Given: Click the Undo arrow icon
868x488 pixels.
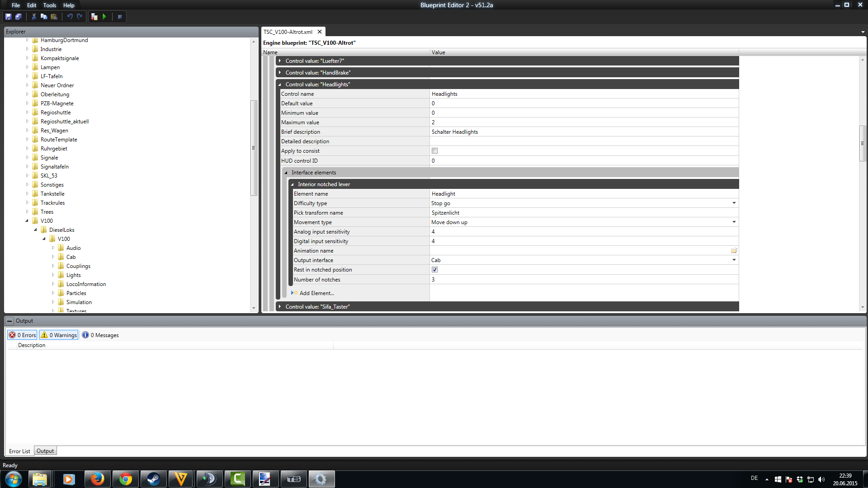Looking at the screenshot, I should 70,17.
